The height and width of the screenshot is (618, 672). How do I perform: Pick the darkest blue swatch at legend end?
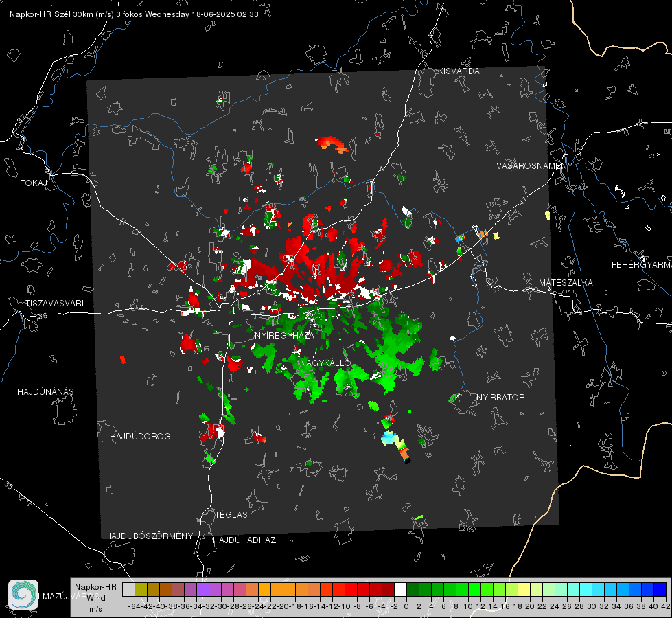660,589
